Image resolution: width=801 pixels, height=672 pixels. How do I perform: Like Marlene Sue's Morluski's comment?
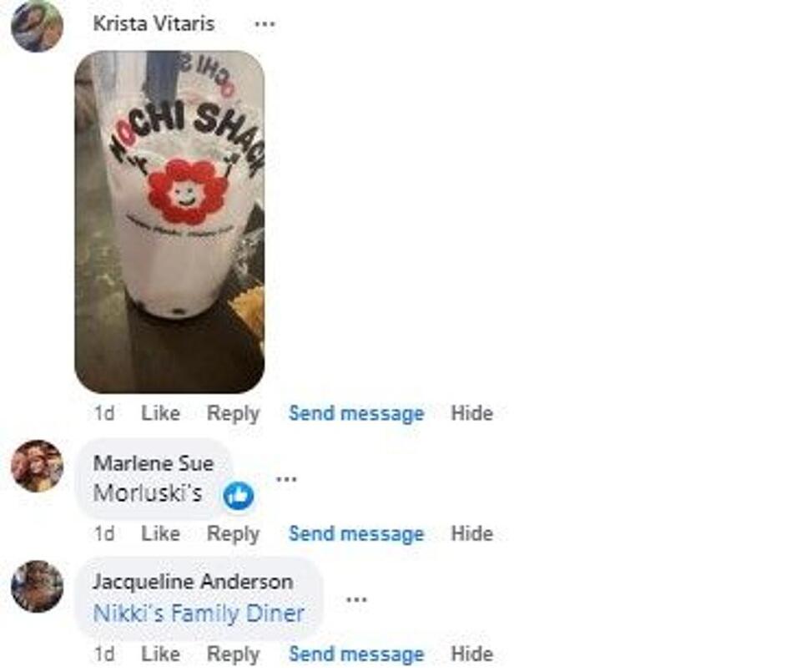point(160,533)
